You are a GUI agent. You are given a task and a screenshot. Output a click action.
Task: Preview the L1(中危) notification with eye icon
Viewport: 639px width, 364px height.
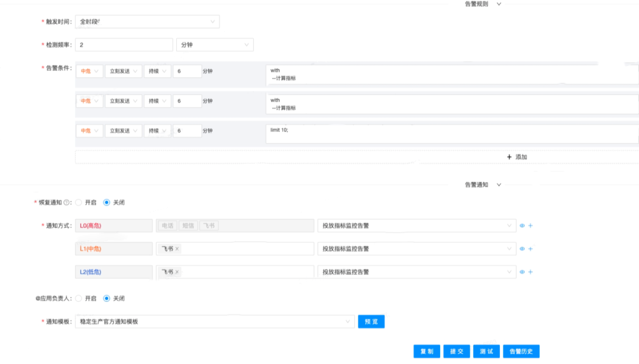[x=522, y=249]
